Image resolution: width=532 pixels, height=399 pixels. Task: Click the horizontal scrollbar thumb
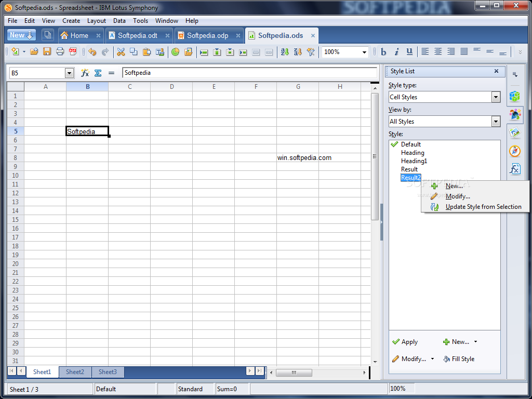click(294, 373)
